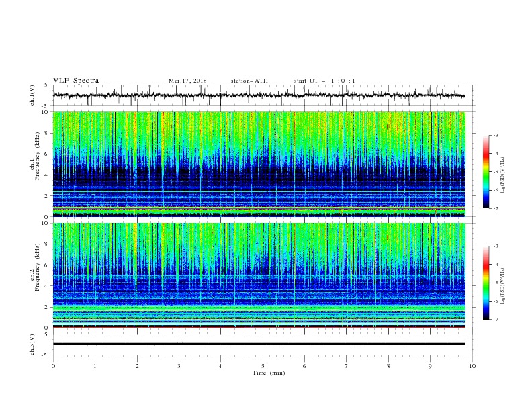Click the "ch.1(V)" axis label
Image resolution: width=532 pixels, height=411 pixels.
point(32,95)
